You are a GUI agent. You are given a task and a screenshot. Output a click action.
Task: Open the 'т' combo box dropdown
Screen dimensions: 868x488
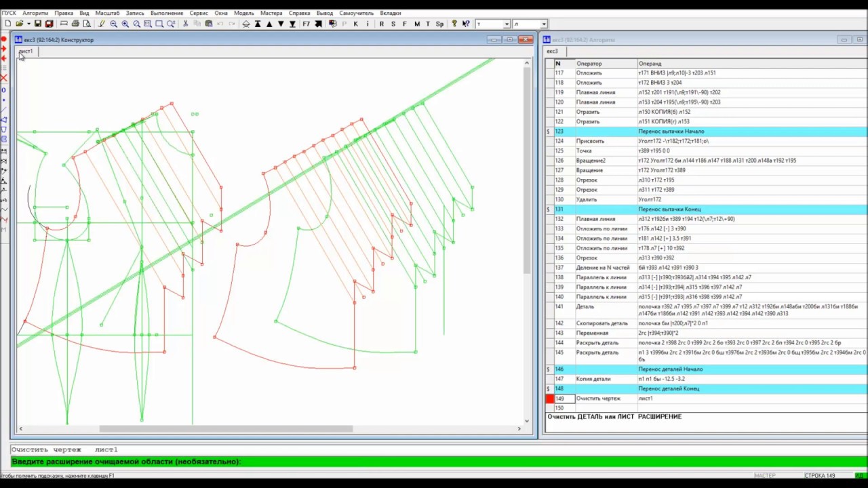coord(507,24)
